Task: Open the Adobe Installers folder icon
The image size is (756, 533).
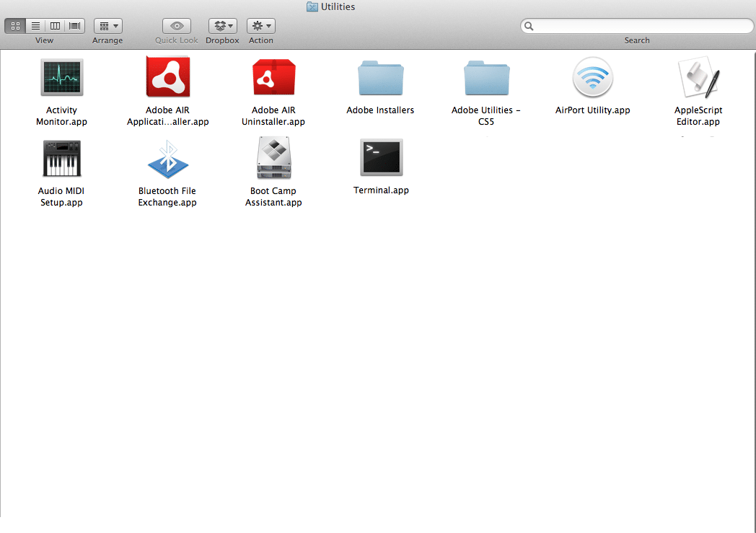Action: (380, 78)
